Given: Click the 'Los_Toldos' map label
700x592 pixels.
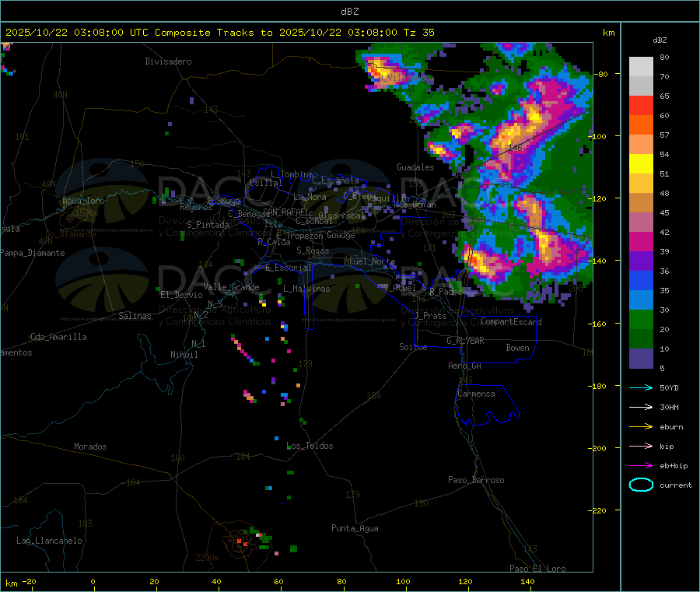Looking at the screenshot, I should (310, 446).
